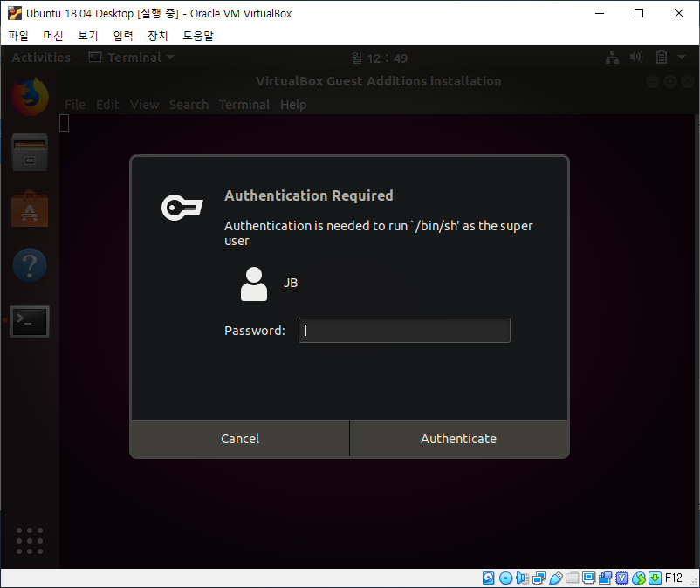Screen dimensions: 700x588
Task: Click the audio icon in VirtualBox status bar
Action: pos(522,578)
